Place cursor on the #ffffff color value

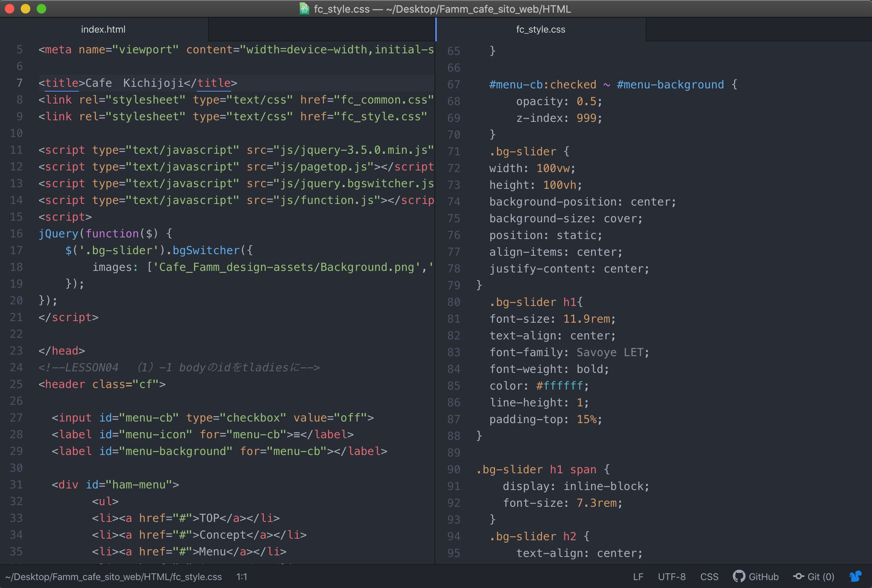coord(561,386)
